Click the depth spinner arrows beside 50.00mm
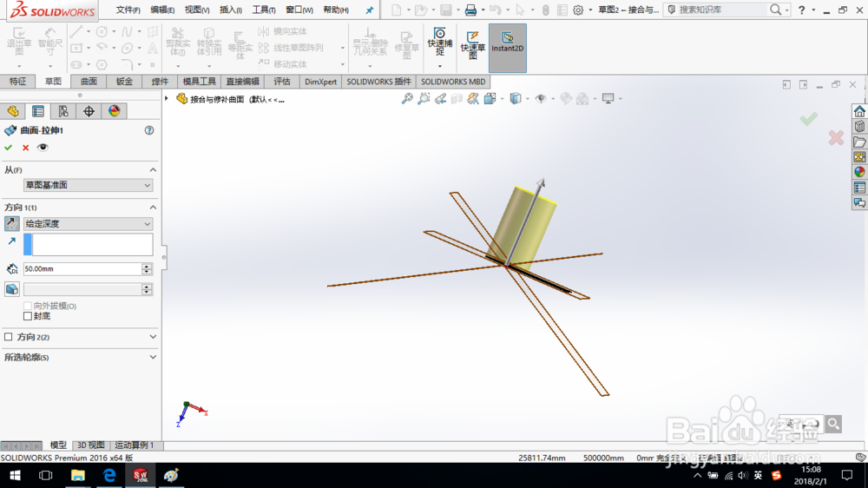Image resolution: width=868 pixels, height=488 pixels. (147, 269)
